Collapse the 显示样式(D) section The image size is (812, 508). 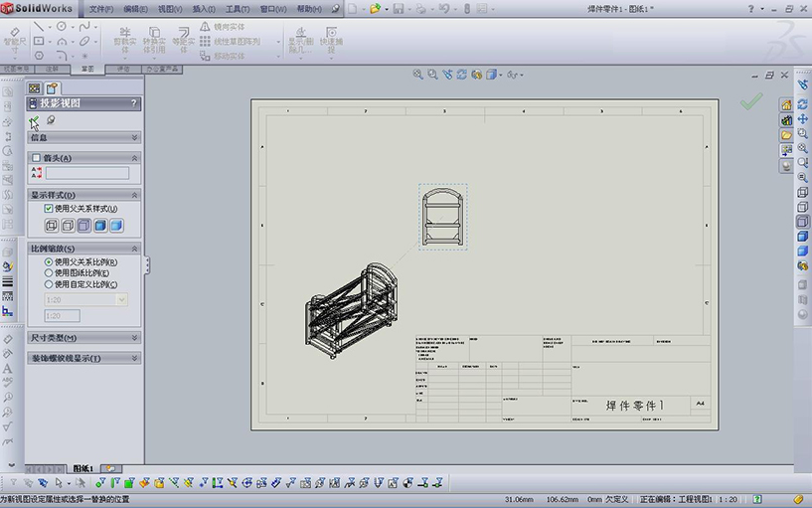(134, 195)
